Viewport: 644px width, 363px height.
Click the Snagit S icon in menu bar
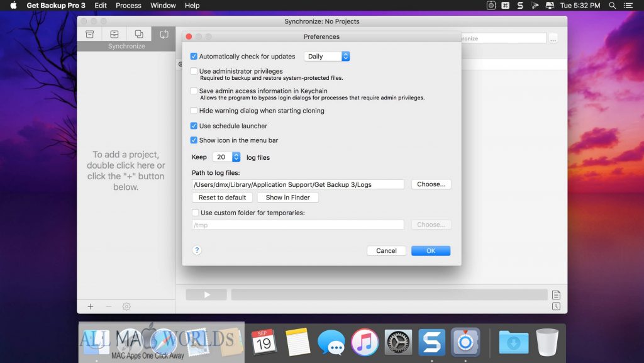click(520, 5)
